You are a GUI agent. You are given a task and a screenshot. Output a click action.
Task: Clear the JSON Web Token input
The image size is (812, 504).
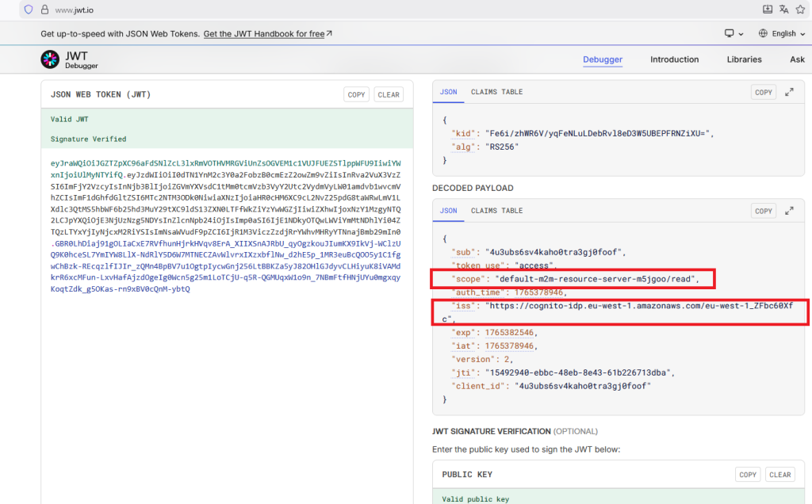[x=389, y=94]
